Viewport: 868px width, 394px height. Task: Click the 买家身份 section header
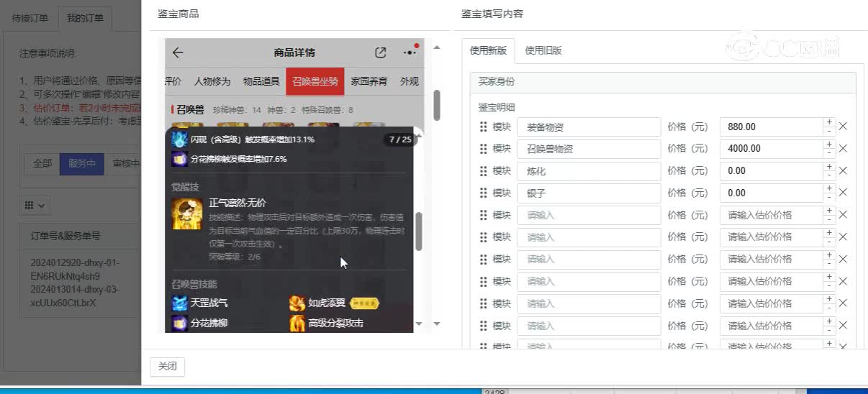(663, 81)
